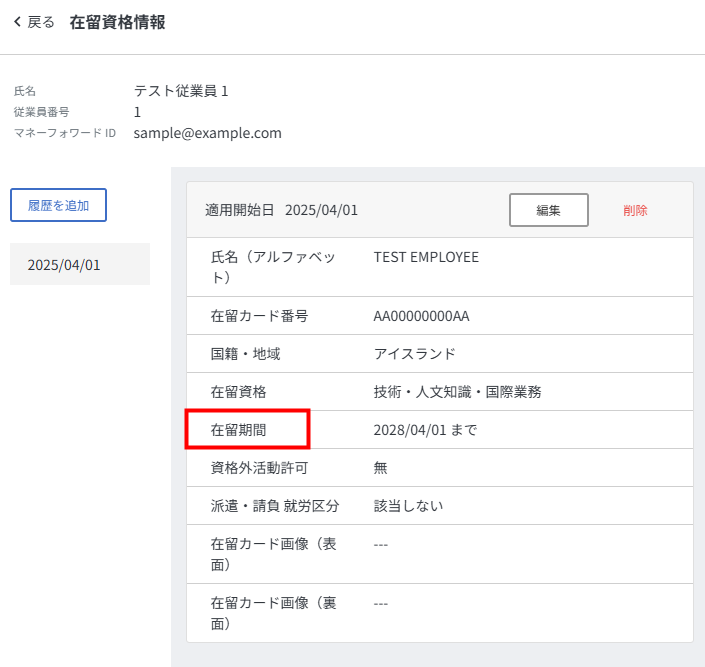Viewport: 705px width, 667px height.
Task: Click the 在留カード画像（表面） row label
Action: tap(270, 554)
